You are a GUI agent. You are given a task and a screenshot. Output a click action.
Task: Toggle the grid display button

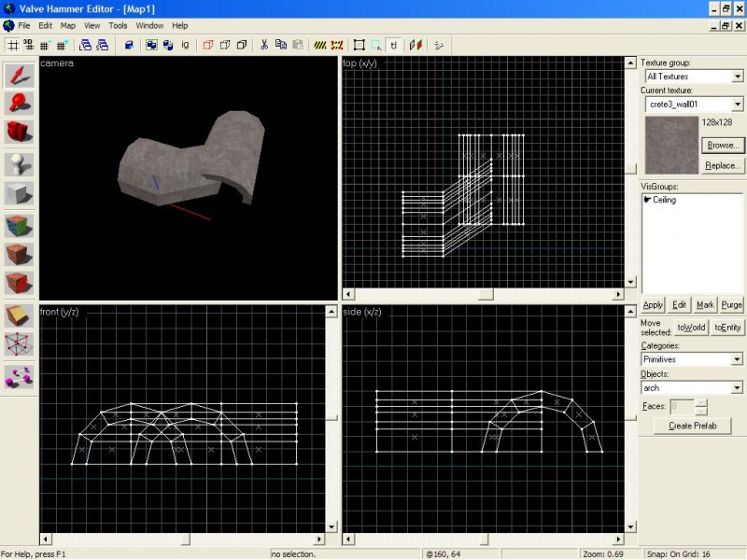click(x=13, y=44)
